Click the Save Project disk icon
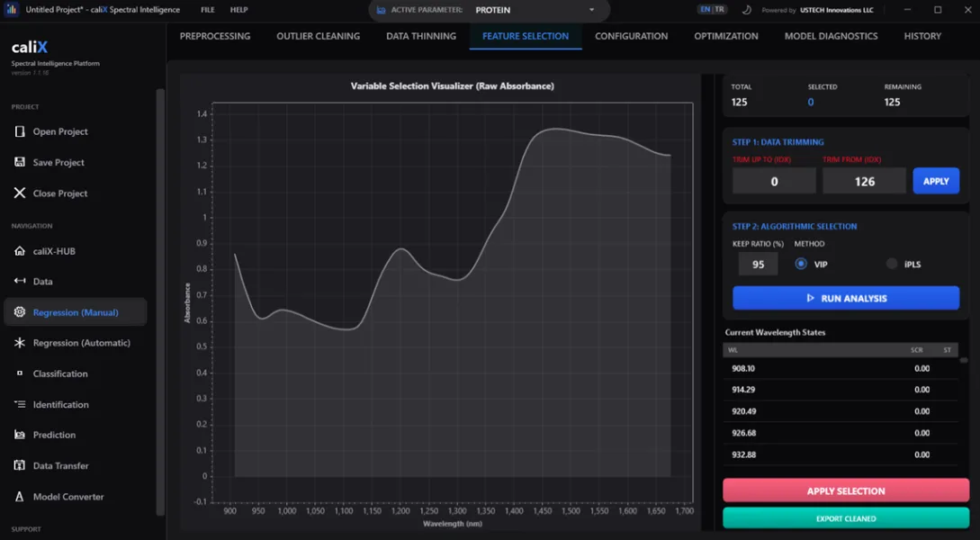Viewport: 980px width, 540px height. click(x=20, y=162)
